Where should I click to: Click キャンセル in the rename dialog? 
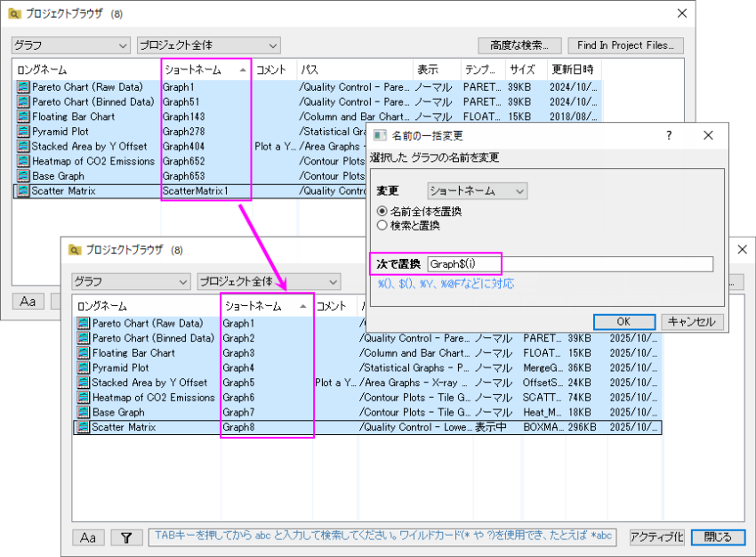point(692,322)
